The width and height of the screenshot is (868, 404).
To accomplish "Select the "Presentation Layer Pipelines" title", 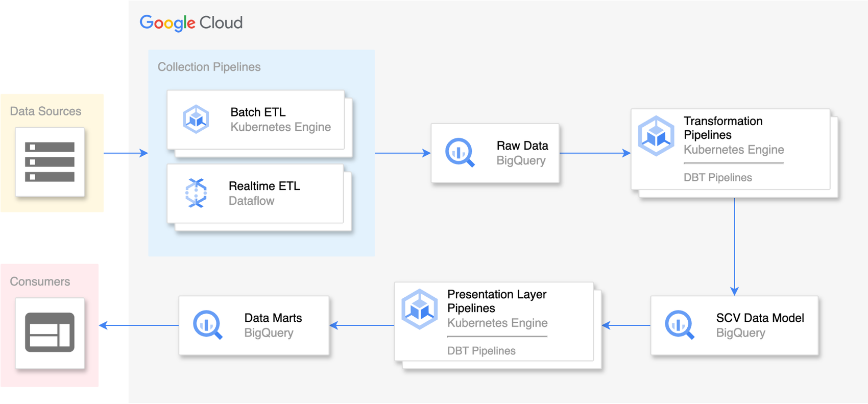I will 497,301.
